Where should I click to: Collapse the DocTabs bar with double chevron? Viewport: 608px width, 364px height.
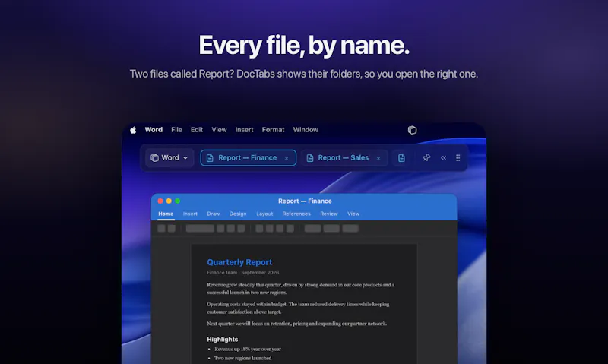(x=443, y=158)
